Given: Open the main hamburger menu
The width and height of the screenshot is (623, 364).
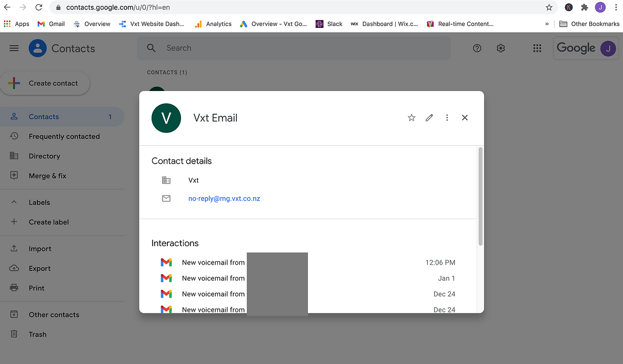Looking at the screenshot, I should coord(14,48).
